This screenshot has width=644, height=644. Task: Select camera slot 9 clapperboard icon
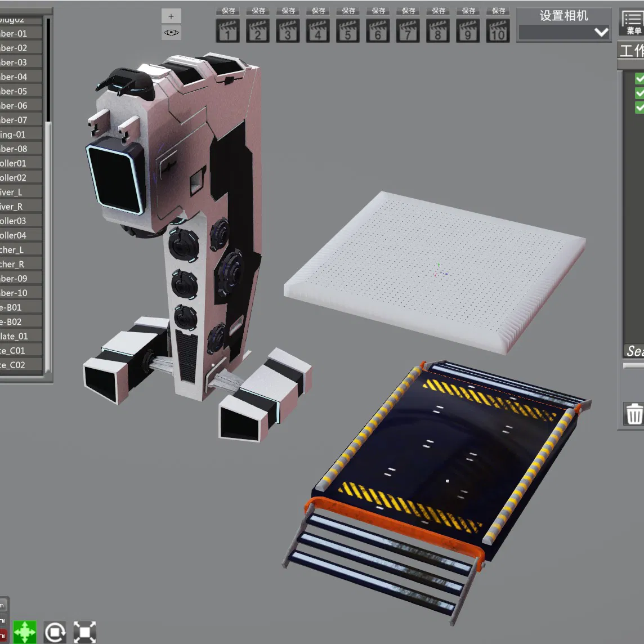tap(467, 31)
